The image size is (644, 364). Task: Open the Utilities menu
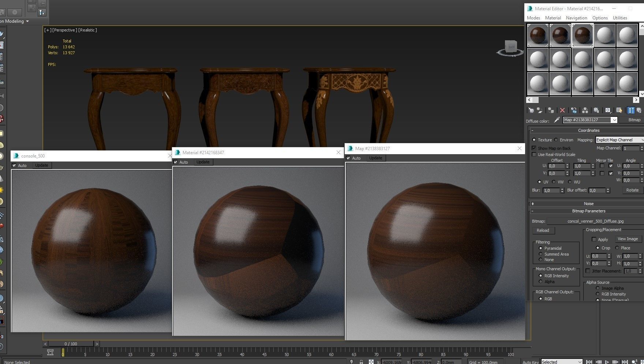coord(620,18)
